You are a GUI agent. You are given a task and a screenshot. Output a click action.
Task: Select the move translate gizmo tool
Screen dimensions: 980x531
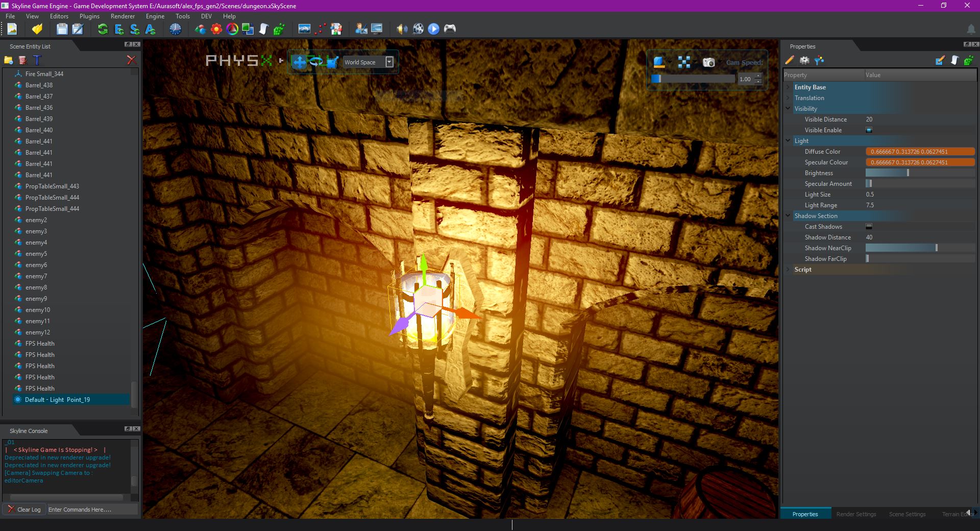click(x=299, y=62)
